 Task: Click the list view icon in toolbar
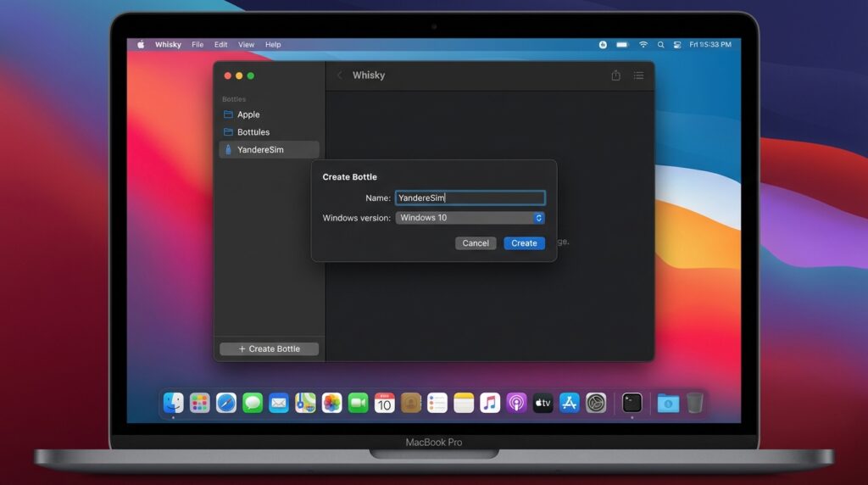[638, 75]
